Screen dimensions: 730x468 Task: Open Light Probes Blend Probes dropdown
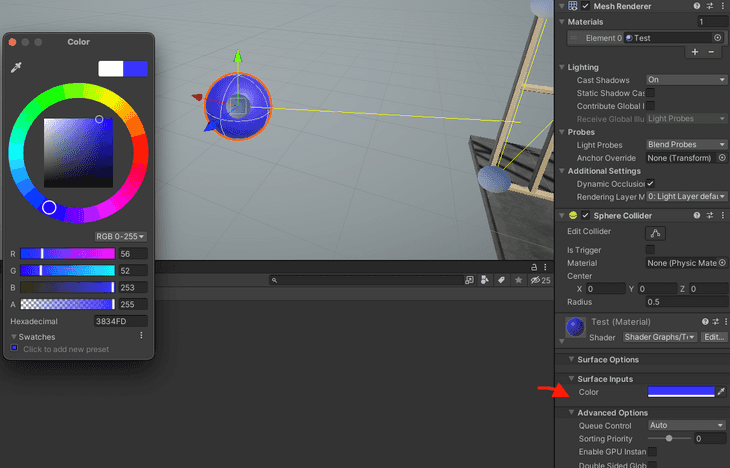click(x=686, y=144)
